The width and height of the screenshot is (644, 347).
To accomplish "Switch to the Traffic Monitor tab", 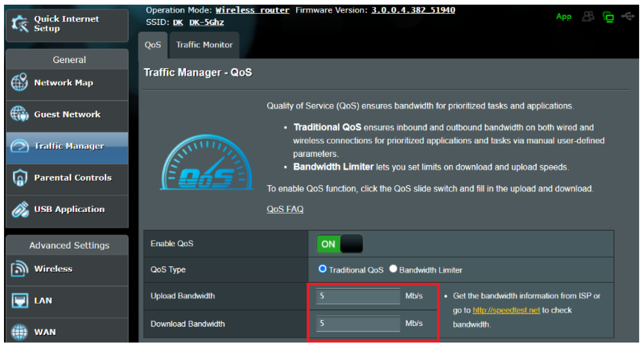I will [x=204, y=45].
